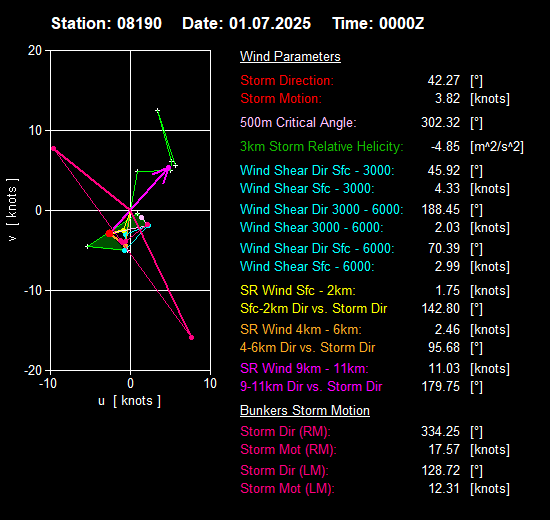The width and height of the screenshot is (550, 520).
Task: Click the Bunkers Storm Motion heading
Action: coord(305,411)
